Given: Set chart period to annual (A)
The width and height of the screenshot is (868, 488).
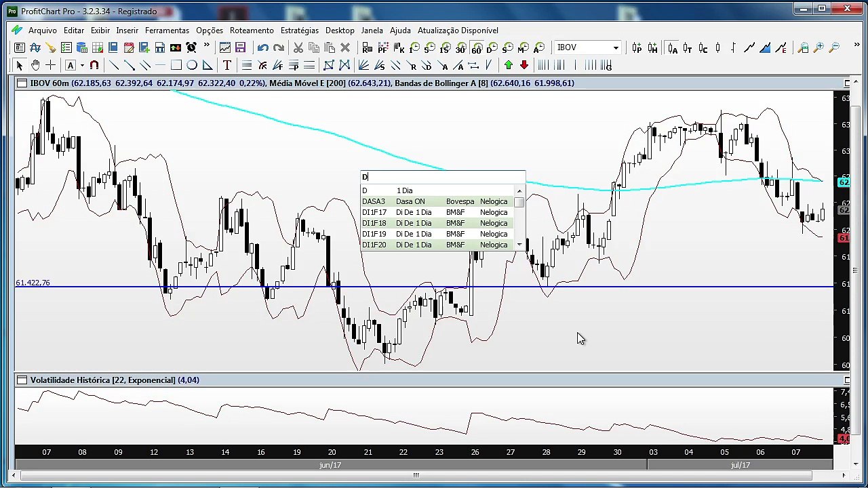Looking at the screenshot, I should point(538,47).
